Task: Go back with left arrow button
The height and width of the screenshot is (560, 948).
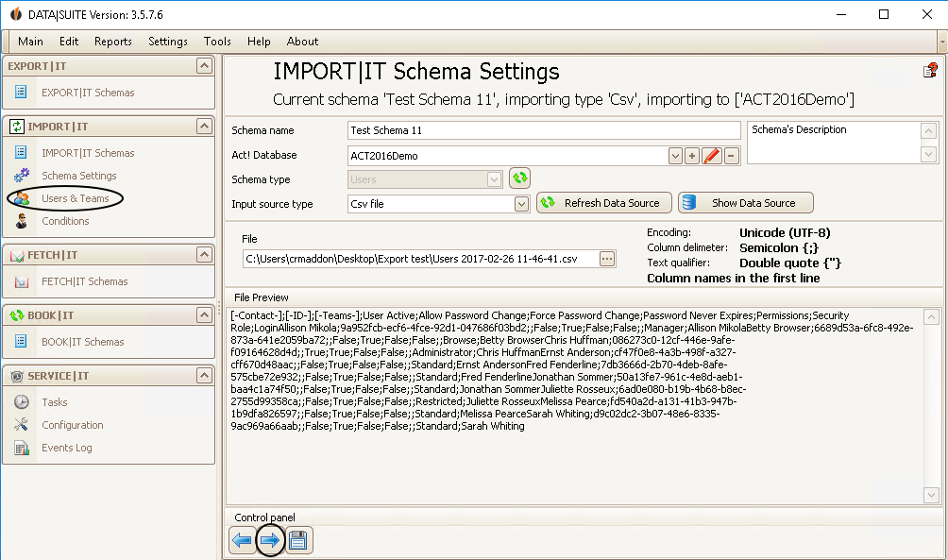Action: (x=243, y=540)
